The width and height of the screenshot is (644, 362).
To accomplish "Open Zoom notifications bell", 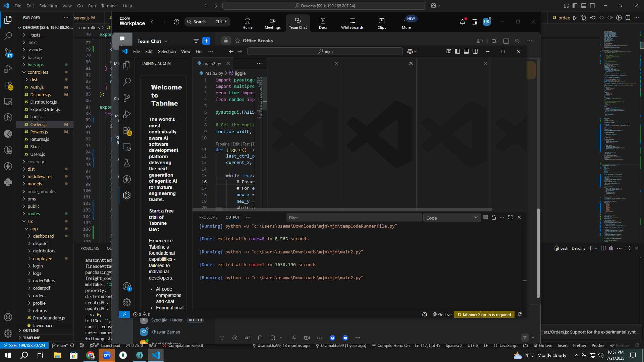I will coord(463,22).
